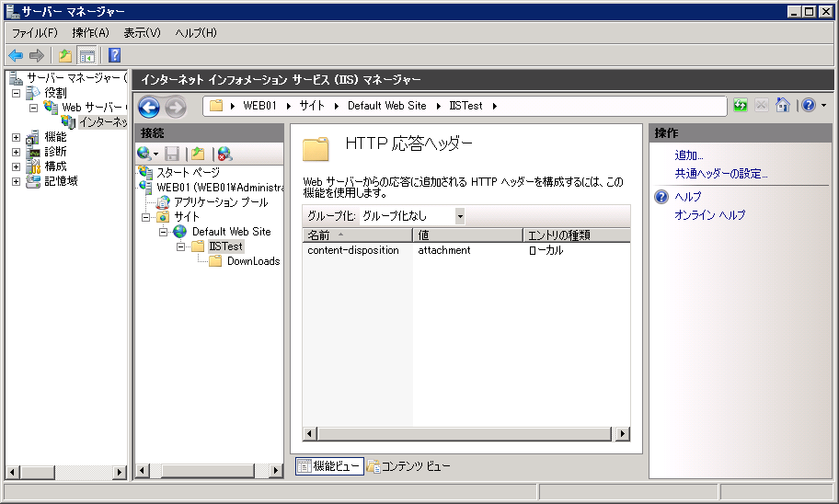Click the 追加... action link
Viewport: 839px width, 504px height.
click(x=689, y=155)
